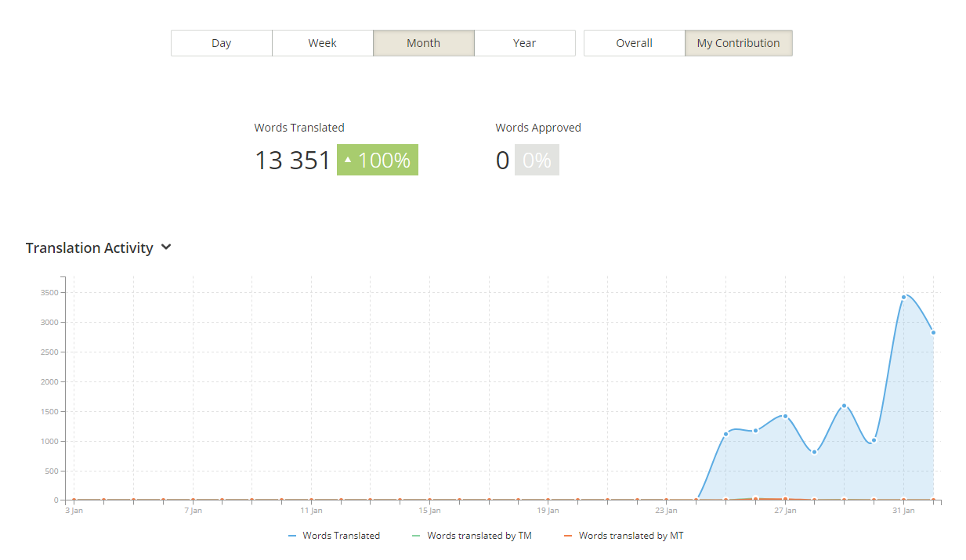Show My Contribution statistics
This screenshot has width=966, height=560.
pyautogui.click(x=739, y=43)
